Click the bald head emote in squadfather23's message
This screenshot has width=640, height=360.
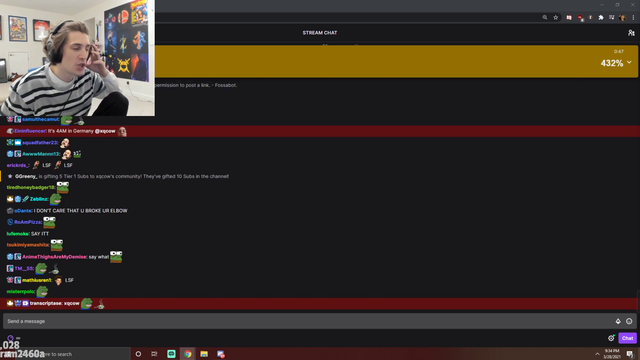(x=64, y=143)
